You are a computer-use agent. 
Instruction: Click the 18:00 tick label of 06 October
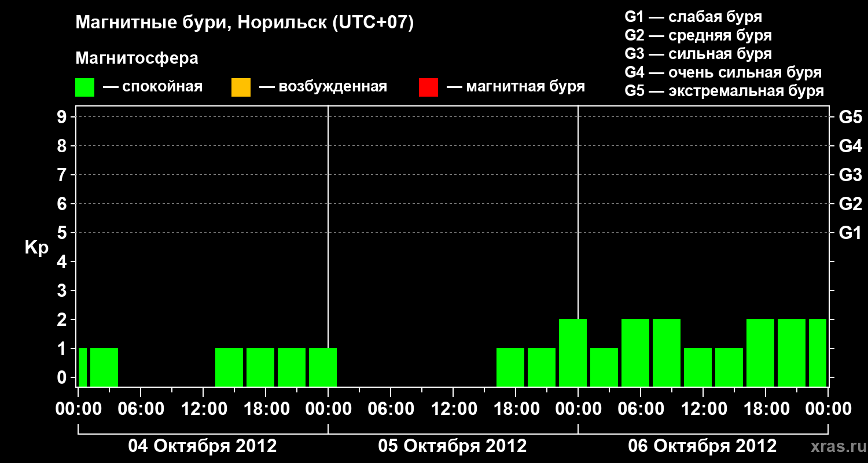[766, 409]
